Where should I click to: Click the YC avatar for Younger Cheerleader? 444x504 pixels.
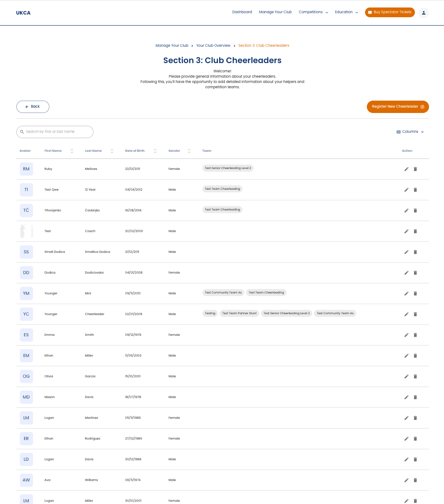26,314
